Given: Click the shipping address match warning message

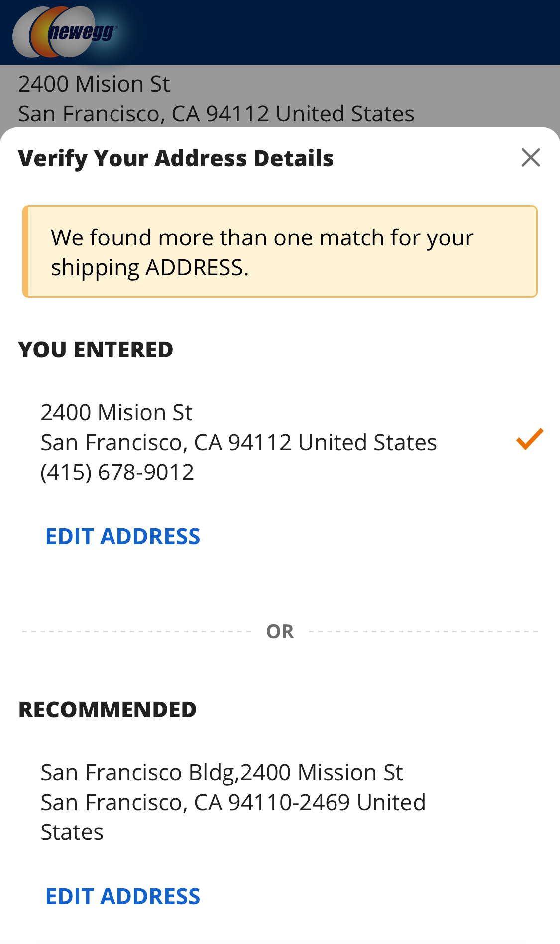Looking at the screenshot, I should point(263,251).
